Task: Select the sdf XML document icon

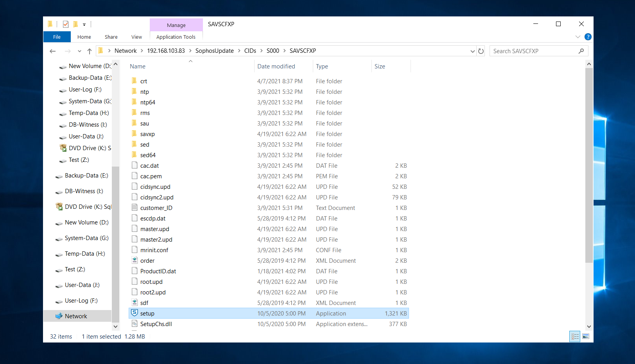Action: (135, 303)
